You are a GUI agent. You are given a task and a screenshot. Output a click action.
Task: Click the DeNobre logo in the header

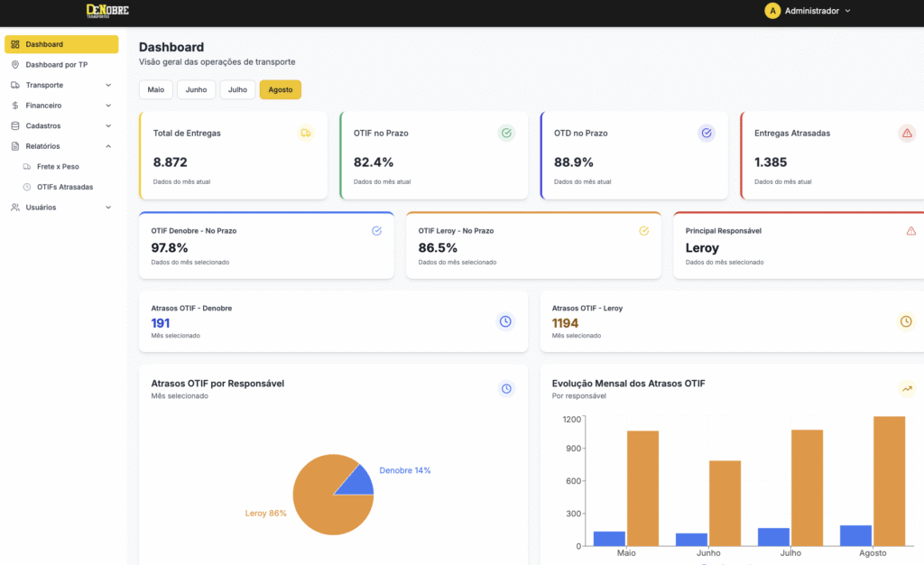(x=109, y=11)
